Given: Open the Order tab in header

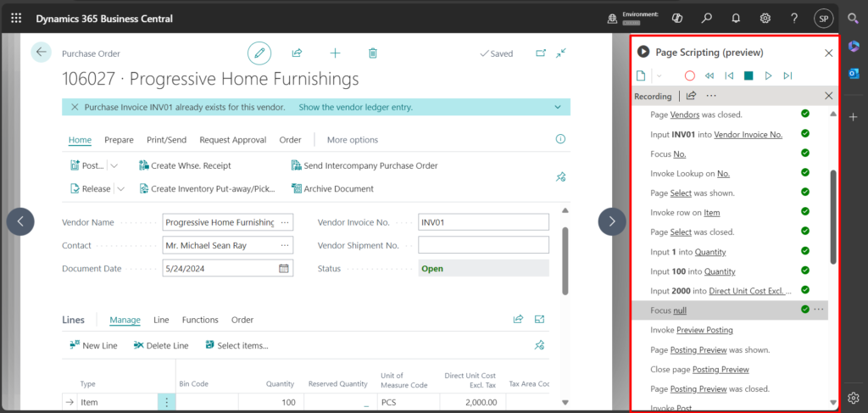Looking at the screenshot, I should coord(291,140).
